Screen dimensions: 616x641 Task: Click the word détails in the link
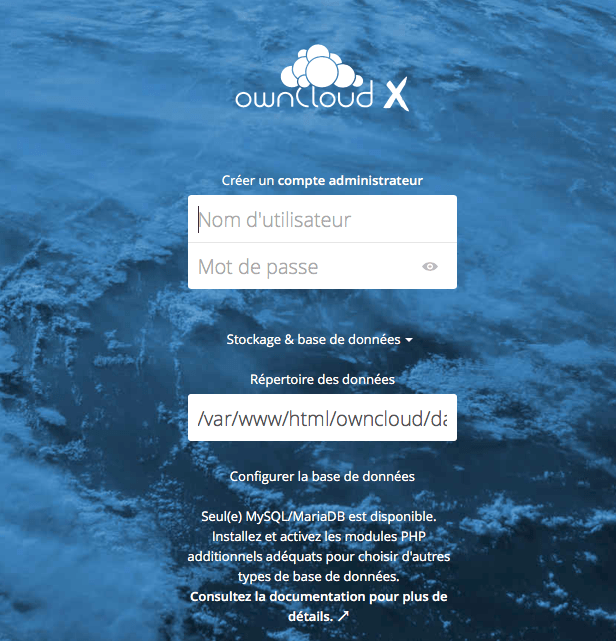(311, 617)
